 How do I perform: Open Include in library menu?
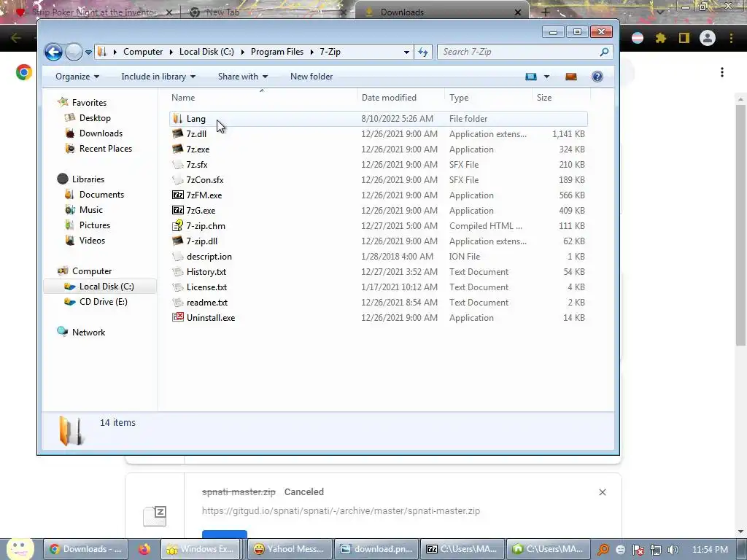158,77
